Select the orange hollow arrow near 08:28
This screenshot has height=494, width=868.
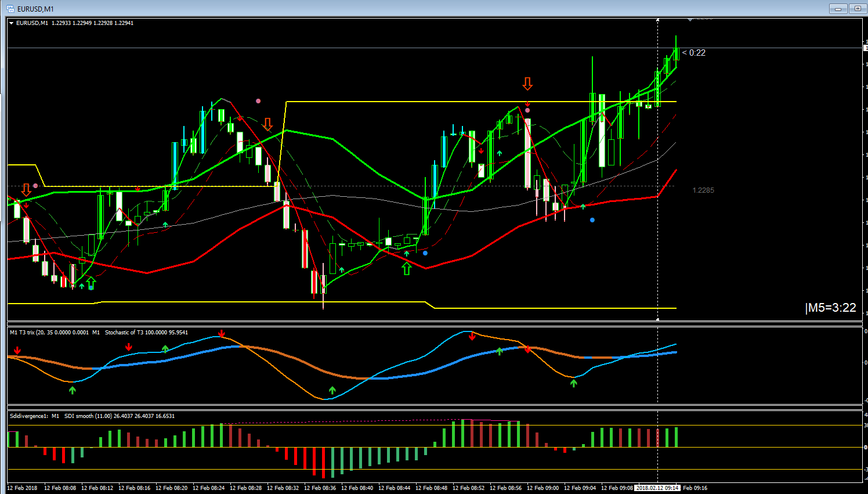[267, 124]
